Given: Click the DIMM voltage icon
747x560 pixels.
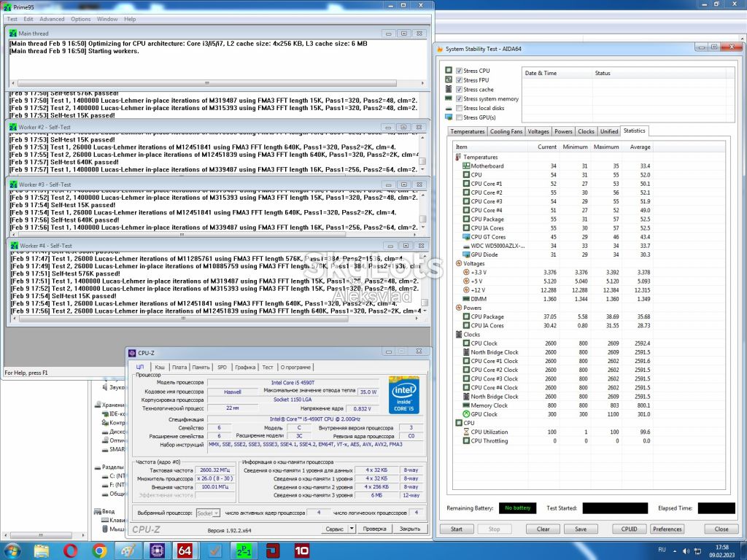Looking at the screenshot, I should click(x=466, y=299).
